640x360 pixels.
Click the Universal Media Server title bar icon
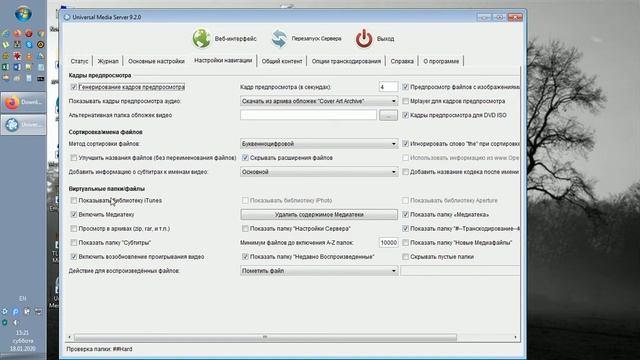tap(67, 17)
